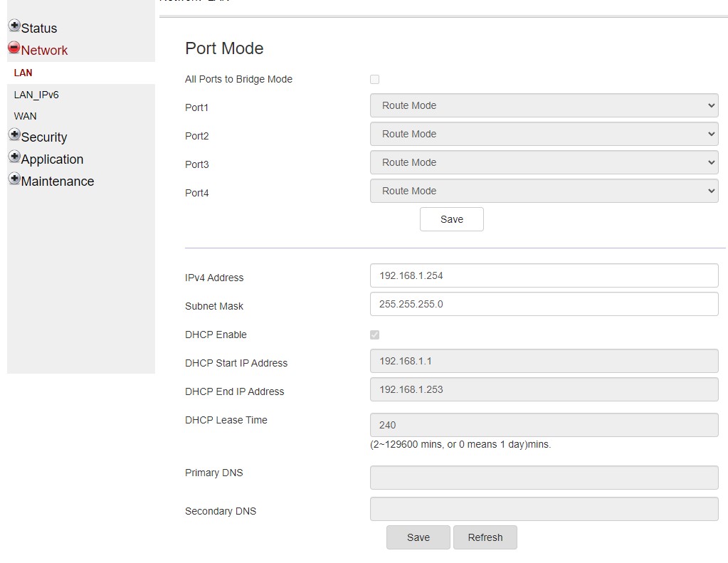
Task: Expand the Application section plus icon
Action: click(14, 157)
